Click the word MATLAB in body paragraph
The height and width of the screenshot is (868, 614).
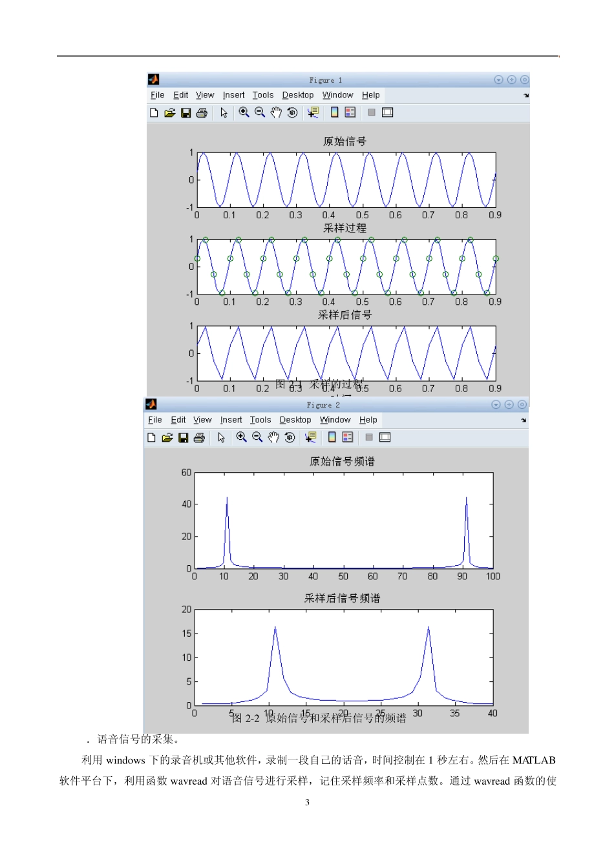[x=534, y=760]
